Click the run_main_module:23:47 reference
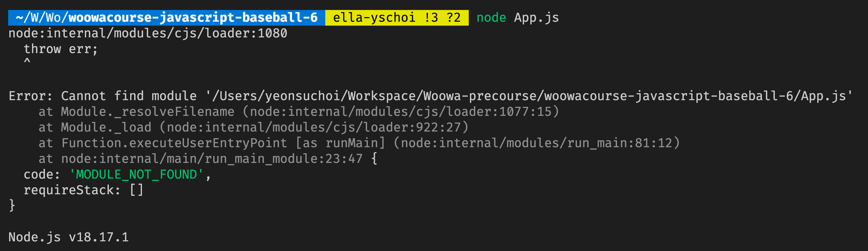This screenshot has width=868, height=251. (283, 159)
